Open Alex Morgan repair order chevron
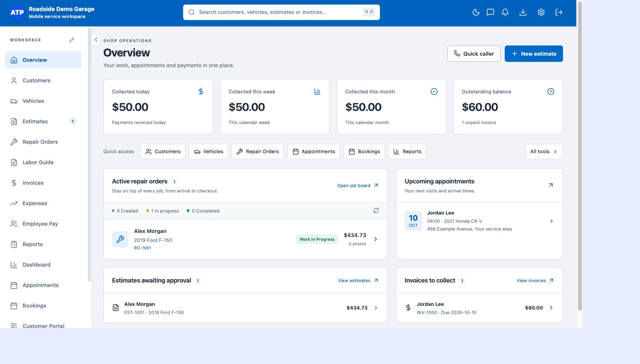The width and height of the screenshot is (640, 364). [376, 239]
